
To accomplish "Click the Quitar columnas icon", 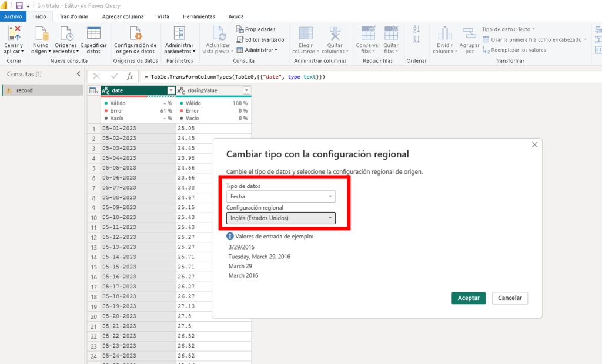I will [335, 34].
